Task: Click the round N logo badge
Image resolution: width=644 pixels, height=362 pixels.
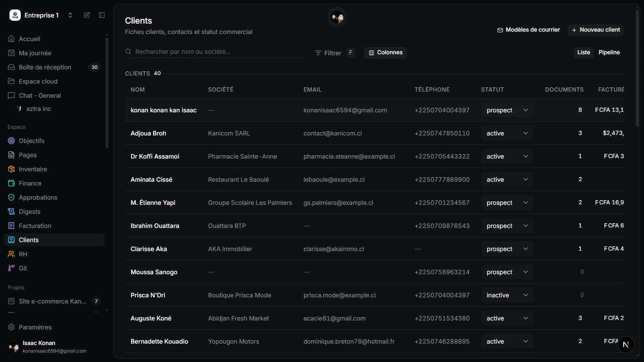Action: (626, 345)
